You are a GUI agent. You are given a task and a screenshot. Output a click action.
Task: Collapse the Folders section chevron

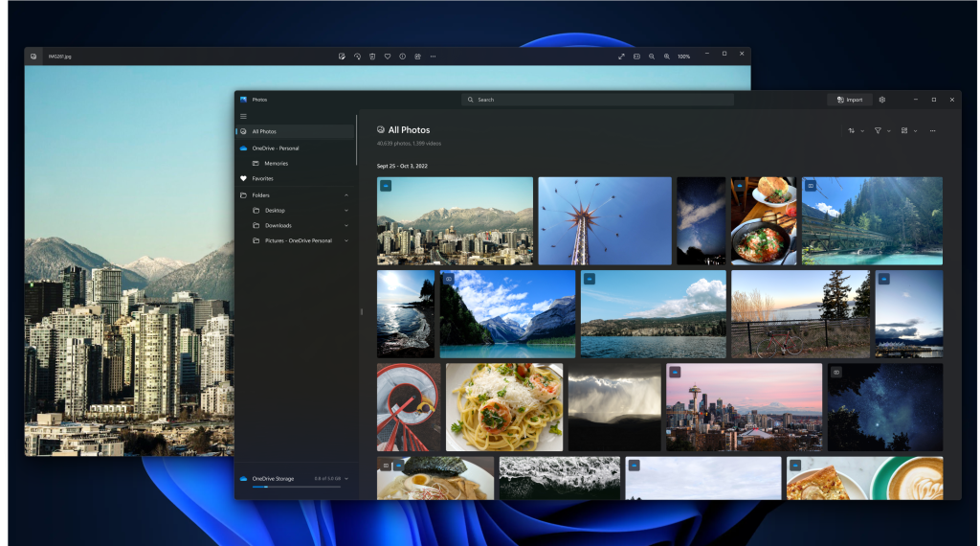coord(346,195)
